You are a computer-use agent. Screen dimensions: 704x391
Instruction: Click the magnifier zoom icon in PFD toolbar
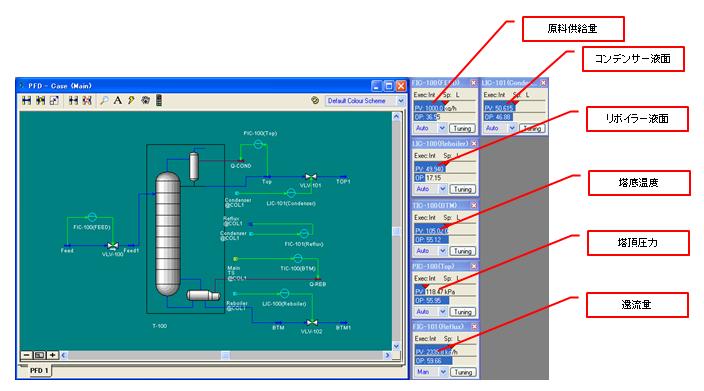[104, 101]
